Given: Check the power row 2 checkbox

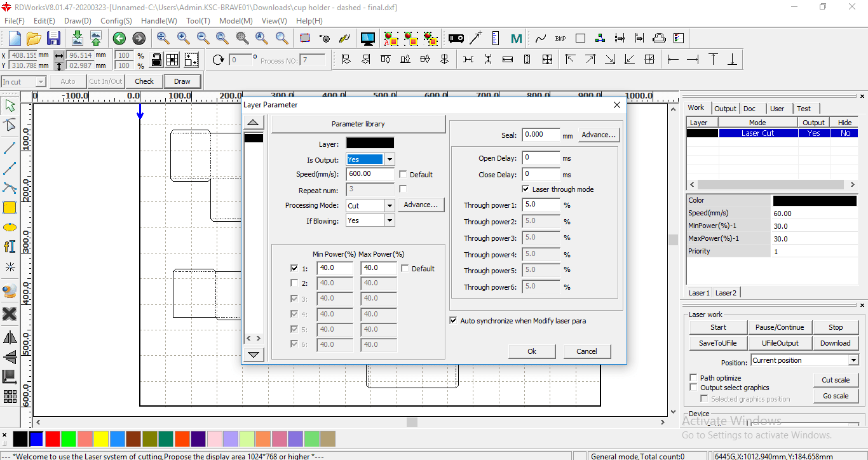Looking at the screenshot, I should click(x=294, y=283).
